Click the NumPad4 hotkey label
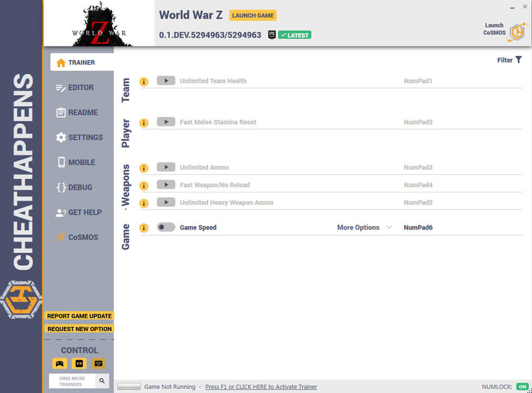This screenshot has height=393, width=532. pyautogui.click(x=418, y=185)
